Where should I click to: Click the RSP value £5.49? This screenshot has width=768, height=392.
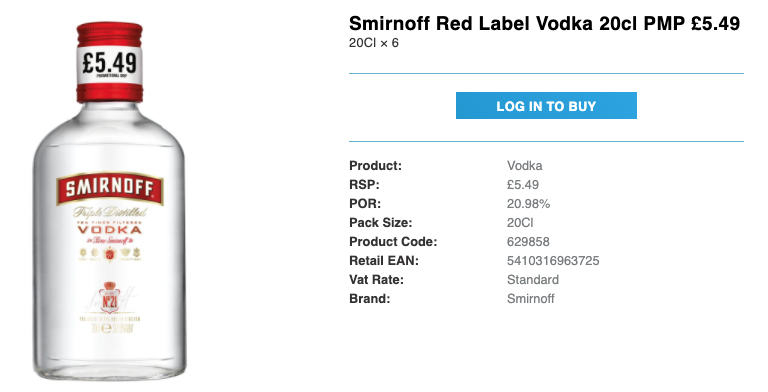(523, 185)
